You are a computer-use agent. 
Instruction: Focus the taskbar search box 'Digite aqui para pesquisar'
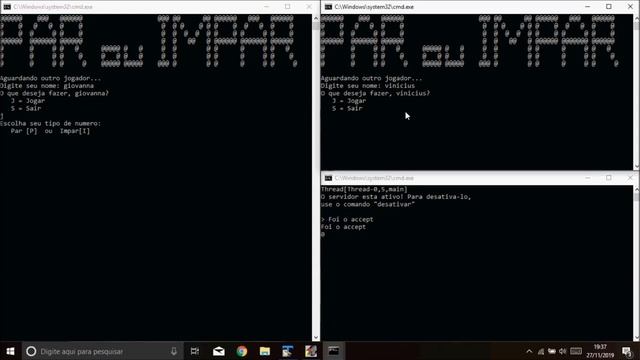102,351
